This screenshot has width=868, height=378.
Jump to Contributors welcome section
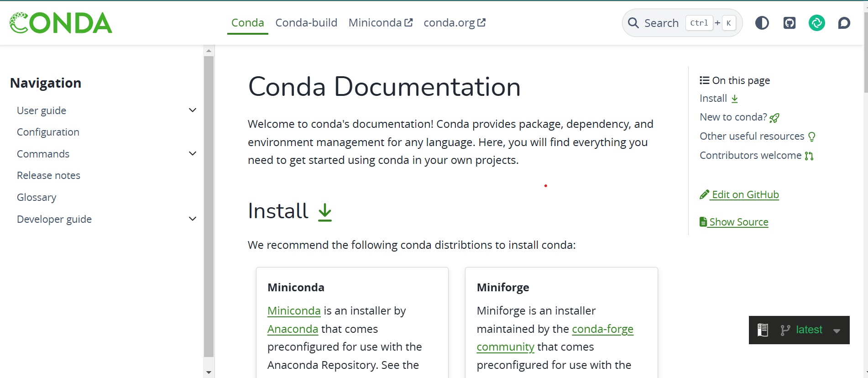pyautogui.click(x=757, y=156)
